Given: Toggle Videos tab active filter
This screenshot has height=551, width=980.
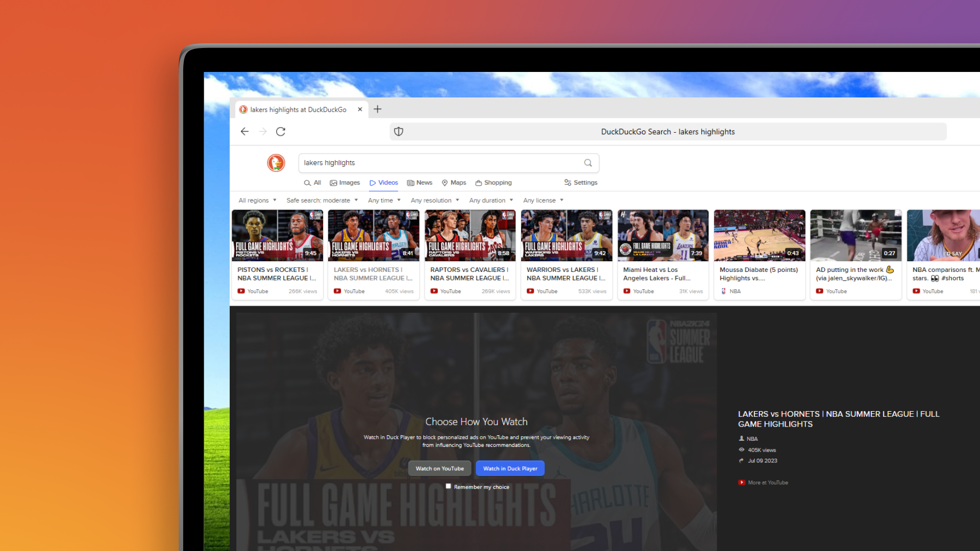Looking at the screenshot, I should (384, 182).
